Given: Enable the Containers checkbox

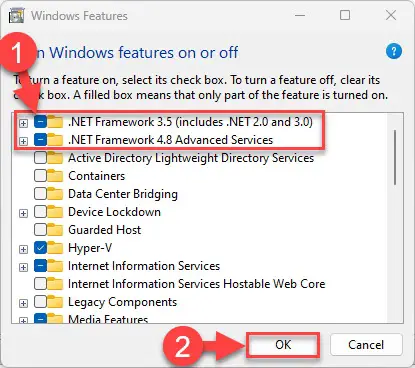Looking at the screenshot, I should pos(40,176).
